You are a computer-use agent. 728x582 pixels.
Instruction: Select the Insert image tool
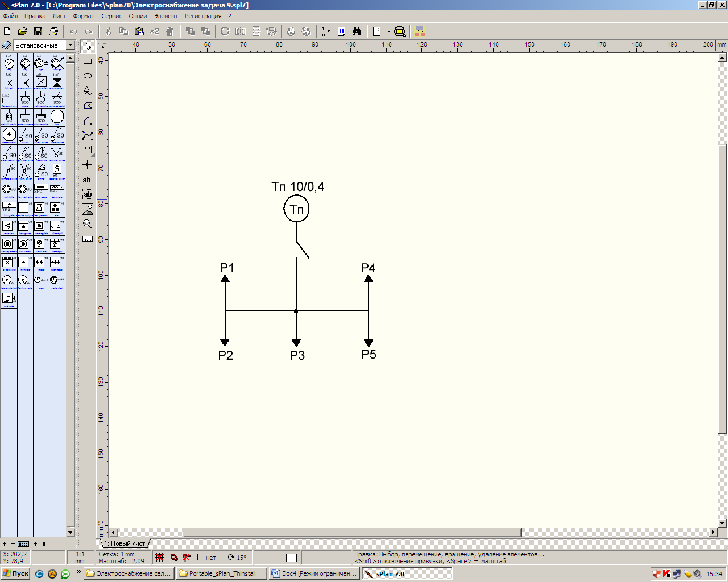point(88,209)
